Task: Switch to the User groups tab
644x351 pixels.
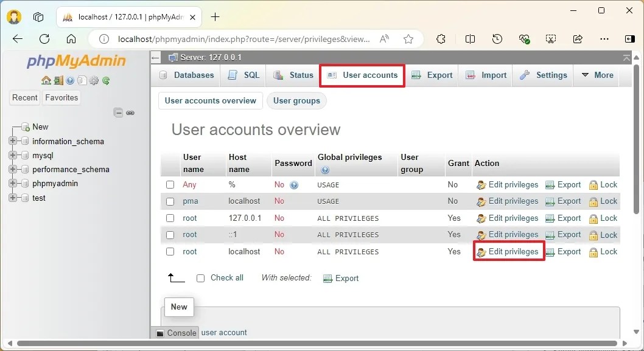Action: tap(296, 100)
